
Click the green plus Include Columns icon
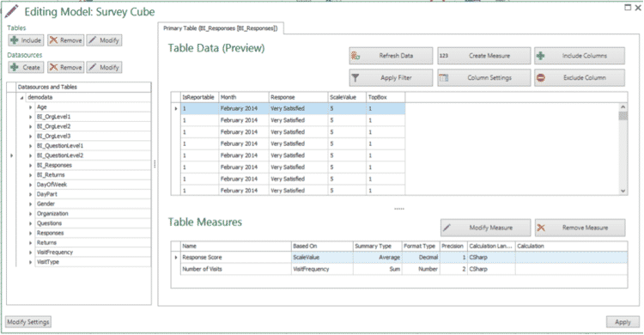541,56
